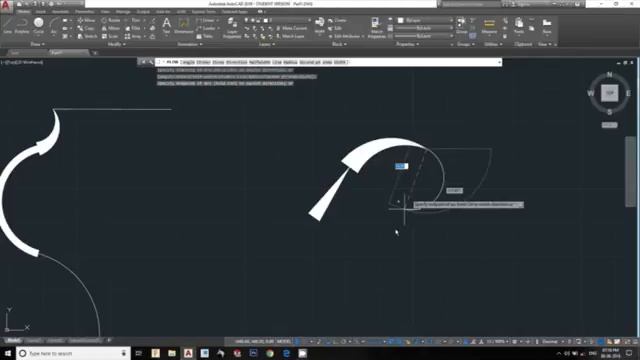Switch to the Home ribbon tab

[x=23, y=11]
